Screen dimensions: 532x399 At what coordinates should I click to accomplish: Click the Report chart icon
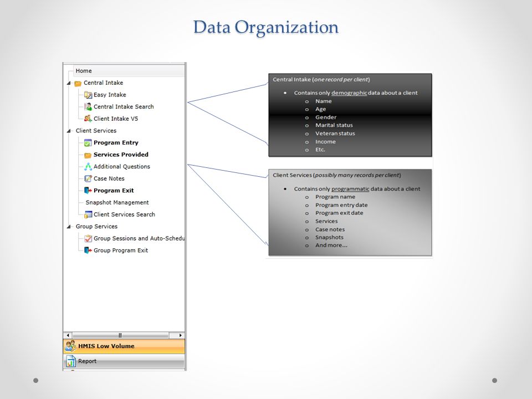point(70,361)
